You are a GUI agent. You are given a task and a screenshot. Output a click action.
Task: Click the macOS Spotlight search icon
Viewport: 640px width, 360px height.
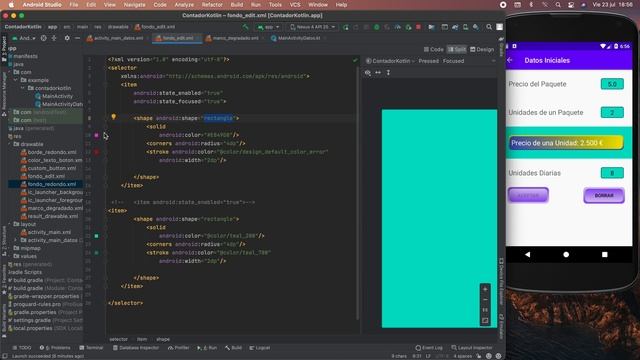tap(558, 5)
